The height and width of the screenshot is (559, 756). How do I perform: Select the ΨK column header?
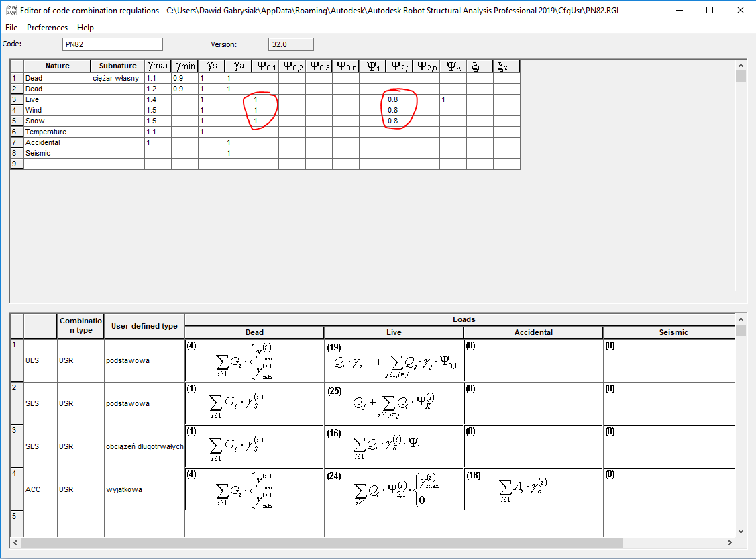453,66
